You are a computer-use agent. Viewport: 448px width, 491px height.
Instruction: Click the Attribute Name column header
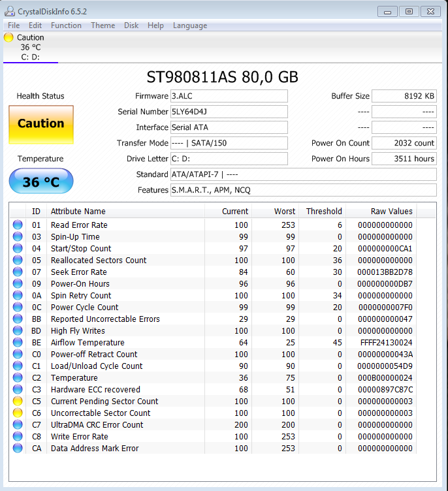[x=125, y=212]
